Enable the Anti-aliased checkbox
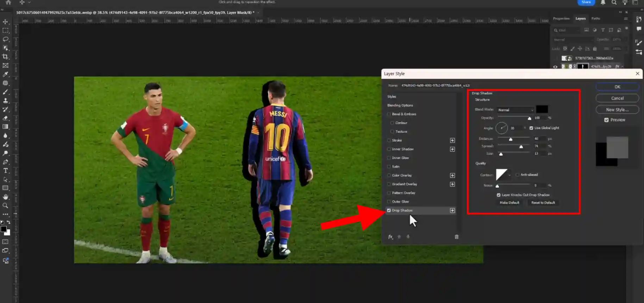This screenshot has height=303, width=644. [517, 175]
